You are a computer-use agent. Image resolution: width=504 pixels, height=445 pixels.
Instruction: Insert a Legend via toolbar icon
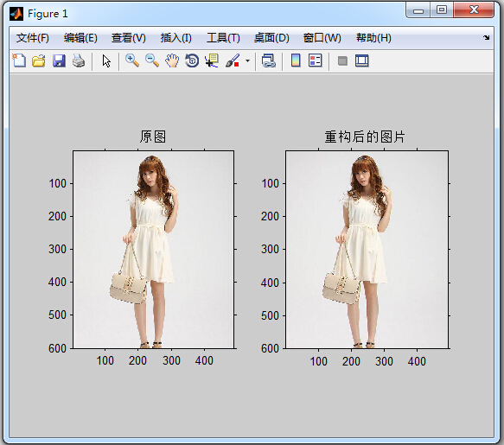(x=315, y=60)
